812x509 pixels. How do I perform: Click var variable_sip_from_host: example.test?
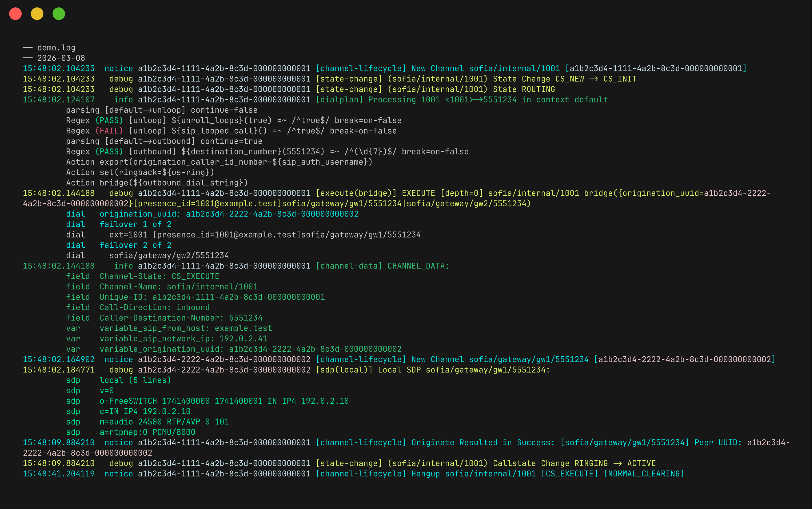[x=169, y=329]
